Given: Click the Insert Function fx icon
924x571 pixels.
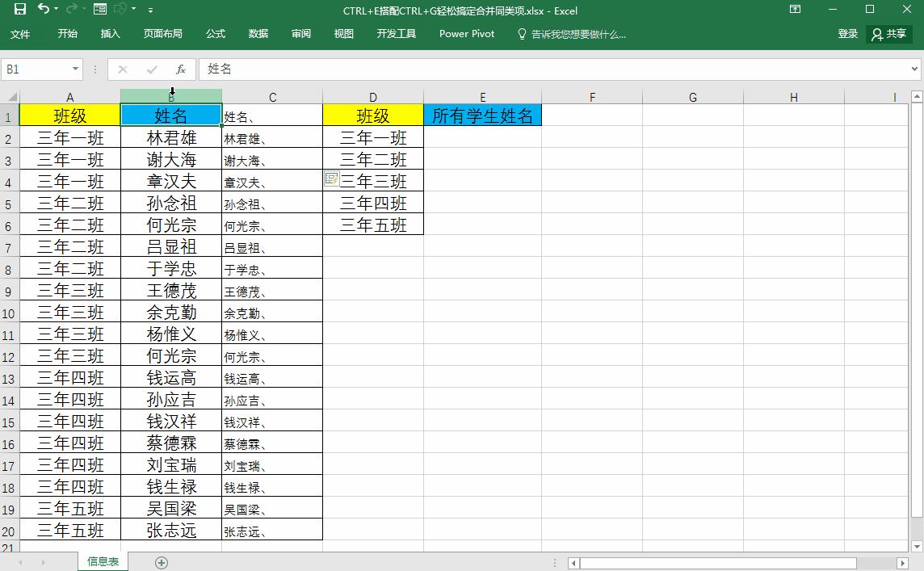Looking at the screenshot, I should (180, 69).
